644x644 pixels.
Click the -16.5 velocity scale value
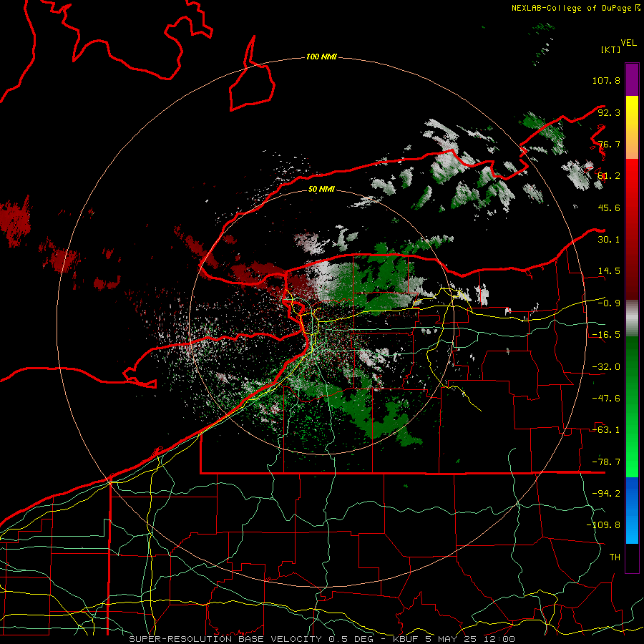click(x=606, y=335)
